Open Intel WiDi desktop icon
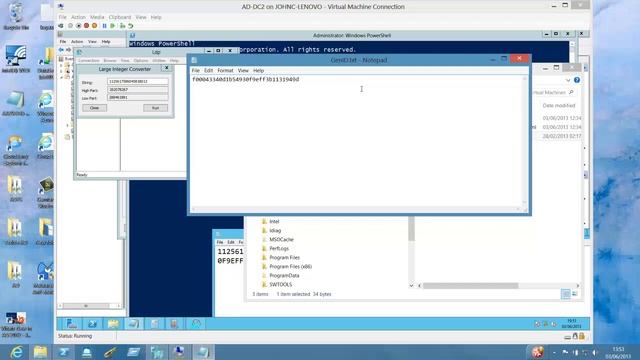This screenshot has width=640, height=360. pos(16,59)
